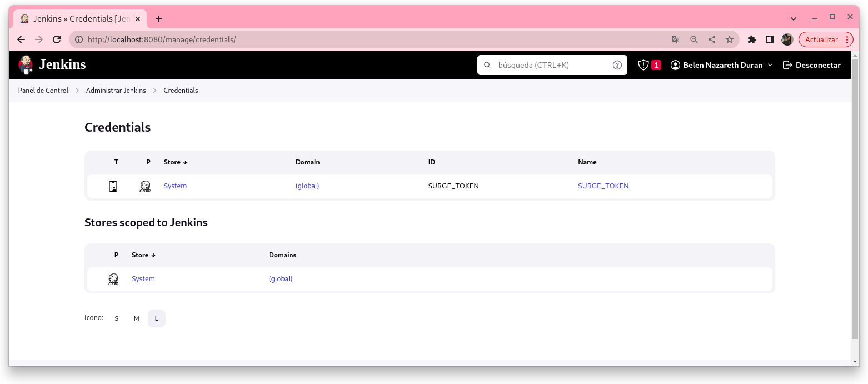Navigate to Administrar Jenkins breadcrumb

[116, 91]
